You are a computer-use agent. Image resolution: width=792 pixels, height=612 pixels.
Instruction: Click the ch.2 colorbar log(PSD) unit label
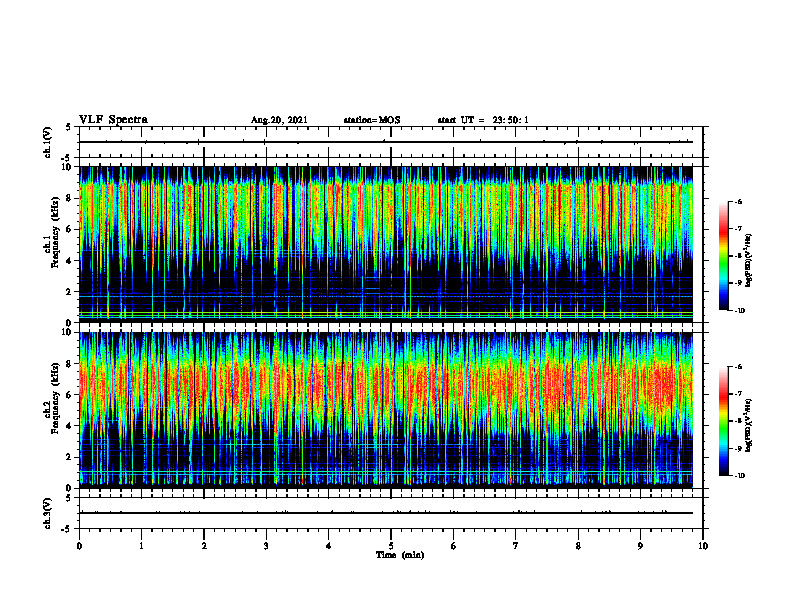pos(750,426)
